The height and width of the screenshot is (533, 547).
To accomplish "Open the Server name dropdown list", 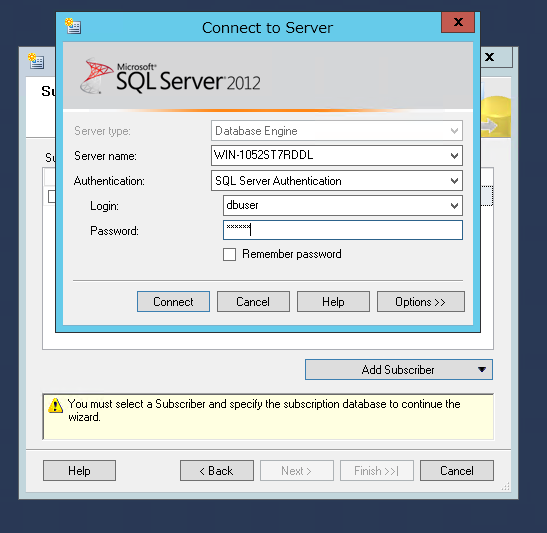I will (x=454, y=156).
